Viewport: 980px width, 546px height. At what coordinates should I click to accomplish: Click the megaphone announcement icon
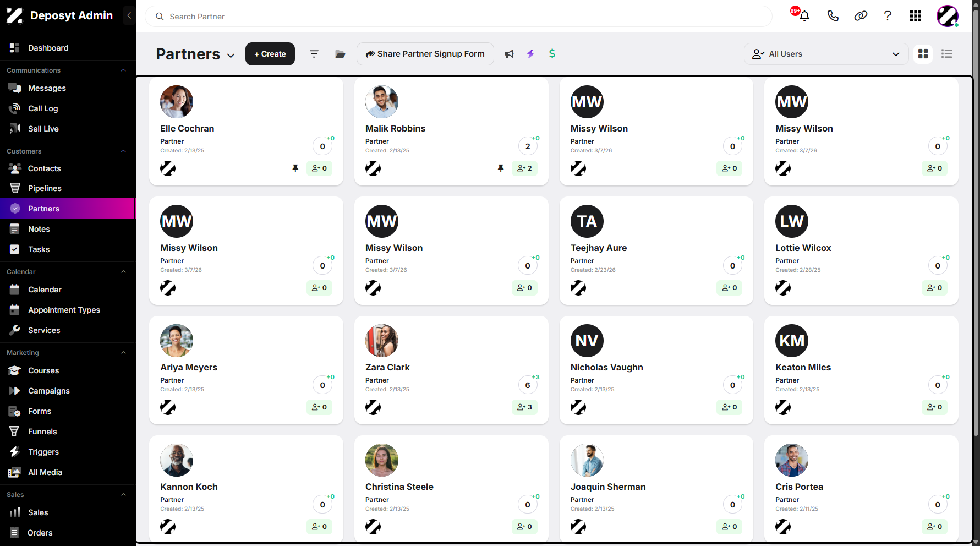point(510,54)
